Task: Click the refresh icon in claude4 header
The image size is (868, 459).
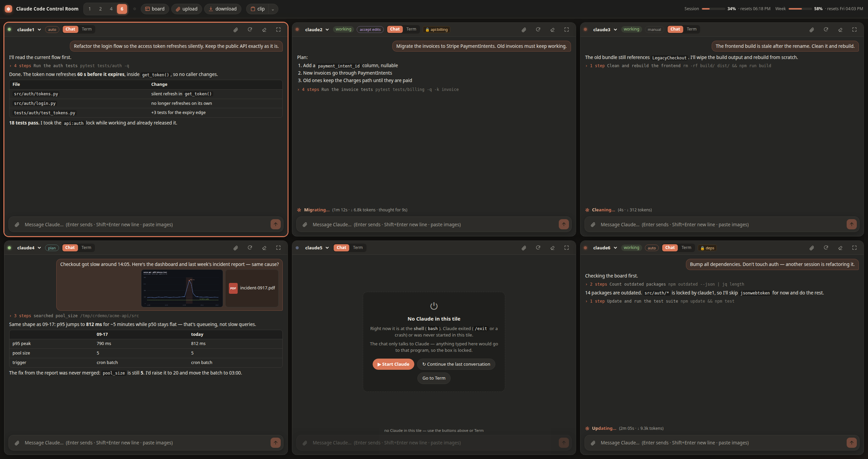Action: [250, 248]
